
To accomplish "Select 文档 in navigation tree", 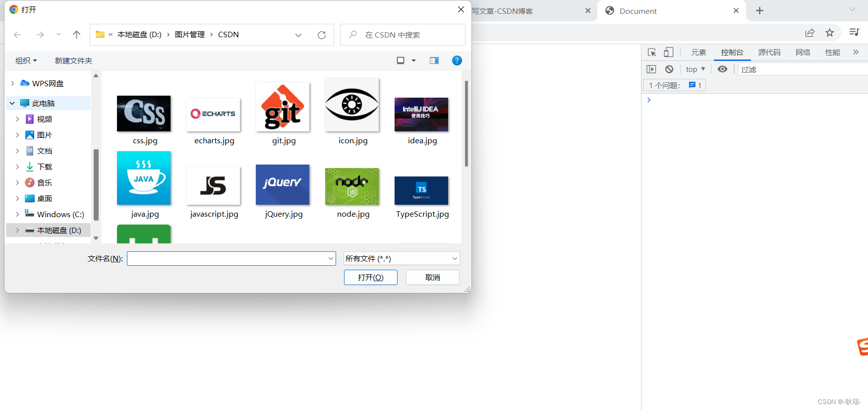I will [45, 151].
